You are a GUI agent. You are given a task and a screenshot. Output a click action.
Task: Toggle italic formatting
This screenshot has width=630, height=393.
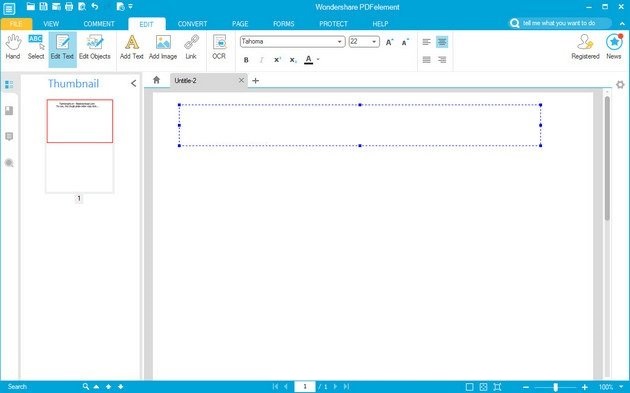click(261, 60)
